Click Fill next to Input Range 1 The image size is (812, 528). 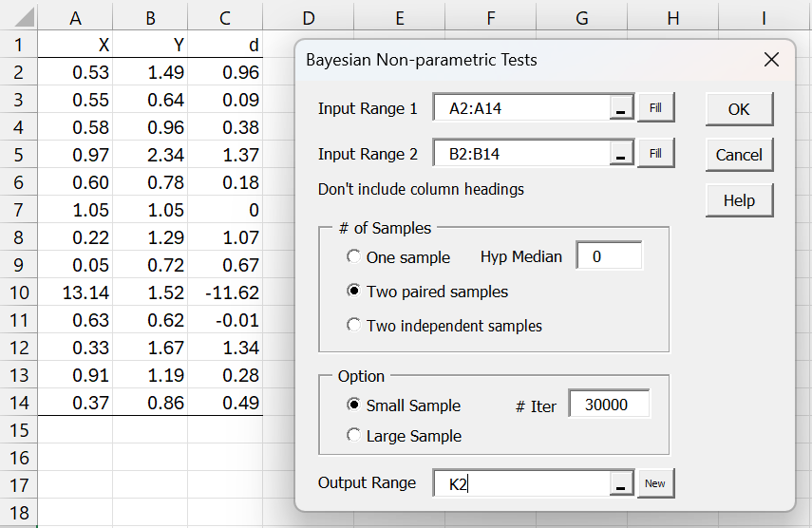pos(655,107)
